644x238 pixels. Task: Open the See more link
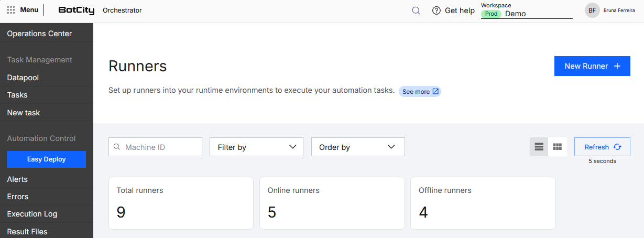tap(420, 92)
